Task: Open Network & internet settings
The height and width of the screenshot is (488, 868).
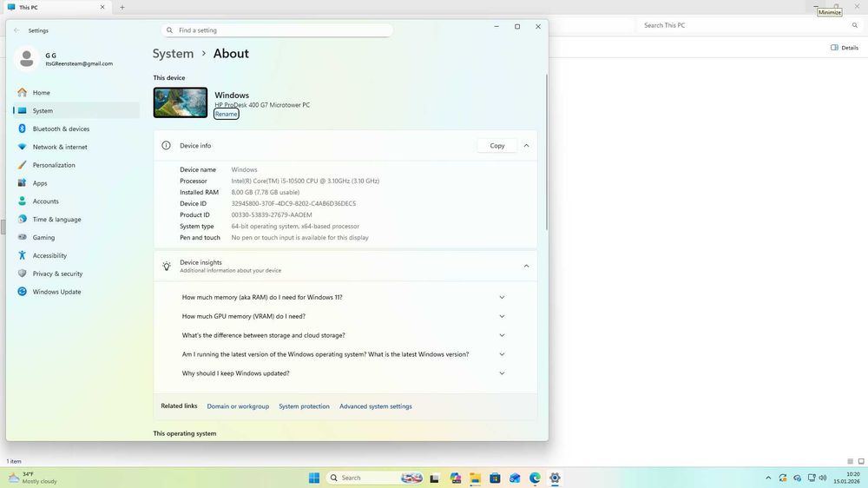Action: (76, 147)
